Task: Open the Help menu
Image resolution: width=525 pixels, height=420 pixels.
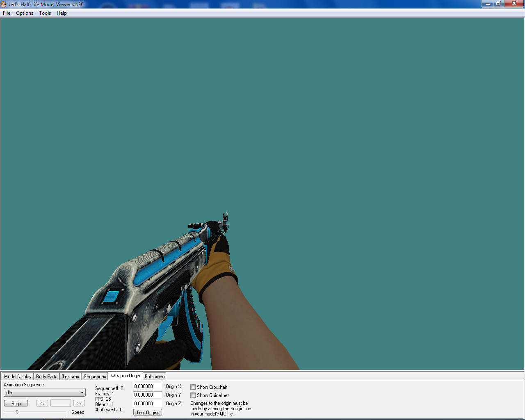Action: click(x=62, y=13)
